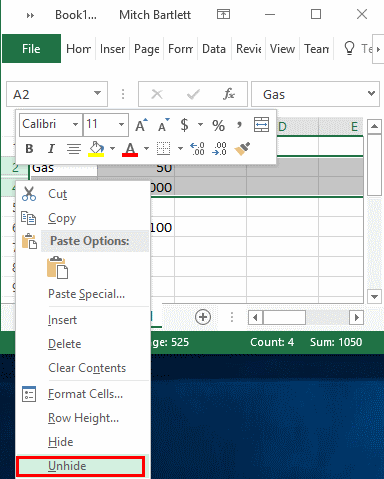384x479 pixels.
Task: Click Increase Decimal icon
Action: click(197, 149)
